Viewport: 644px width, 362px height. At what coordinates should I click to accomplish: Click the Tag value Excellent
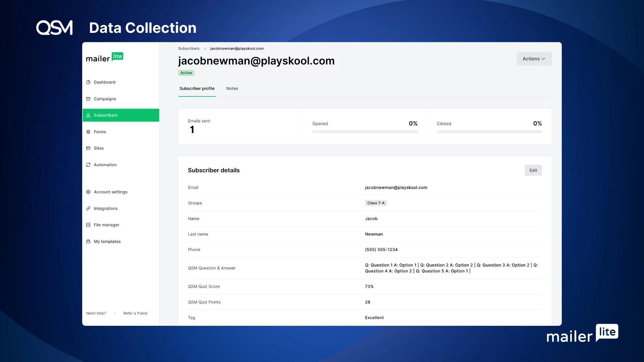click(x=374, y=318)
